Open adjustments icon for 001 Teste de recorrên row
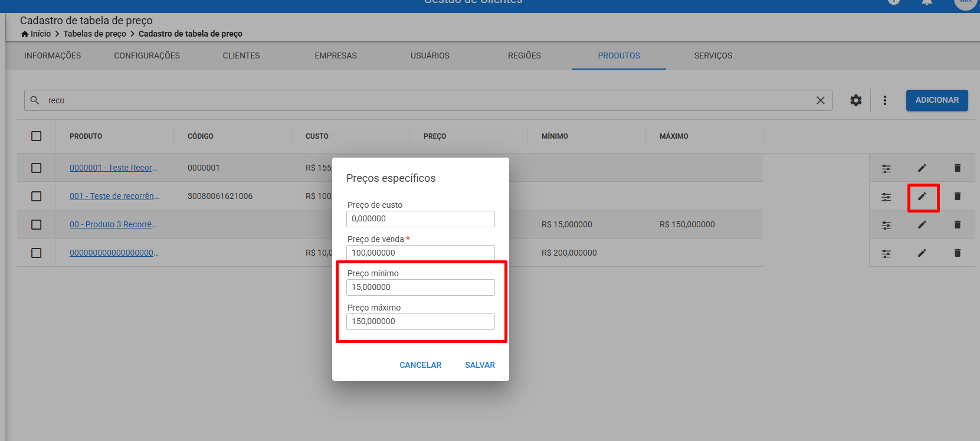 tap(886, 197)
